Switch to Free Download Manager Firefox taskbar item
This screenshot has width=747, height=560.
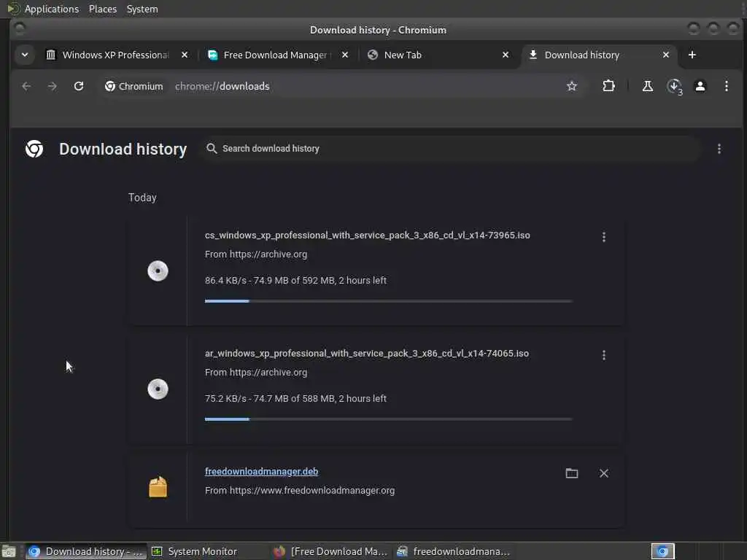[x=330, y=551]
